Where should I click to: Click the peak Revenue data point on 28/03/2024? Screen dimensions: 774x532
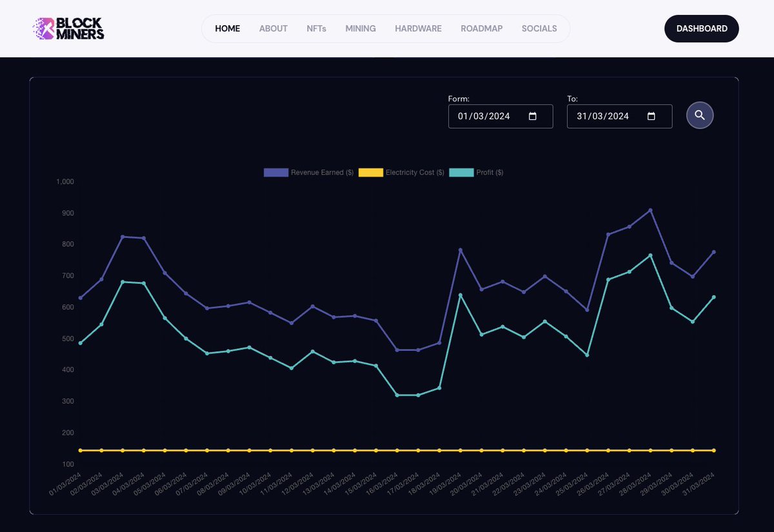[x=651, y=210]
